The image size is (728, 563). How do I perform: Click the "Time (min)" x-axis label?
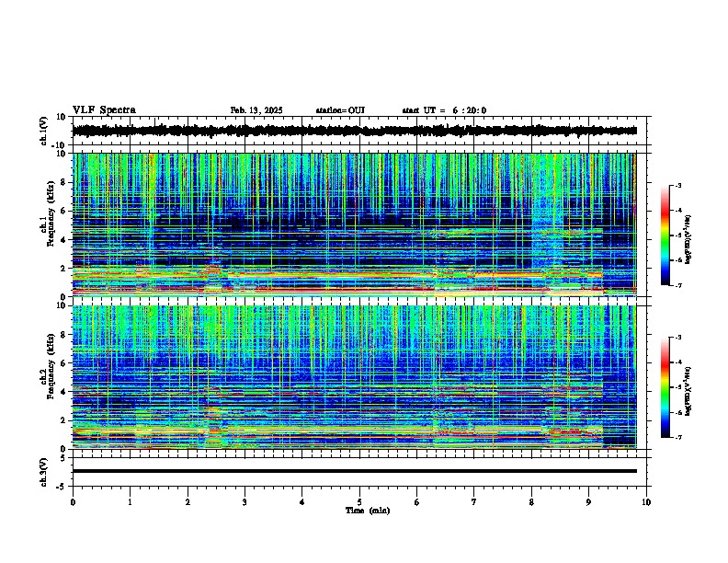[368, 511]
